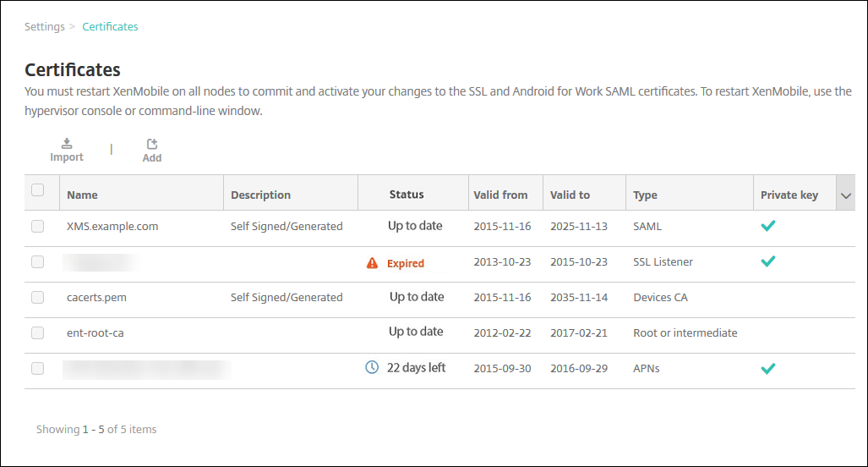This screenshot has height=467, width=868.
Task: Open the column options dropdown arrow
Action: point(846,195)
